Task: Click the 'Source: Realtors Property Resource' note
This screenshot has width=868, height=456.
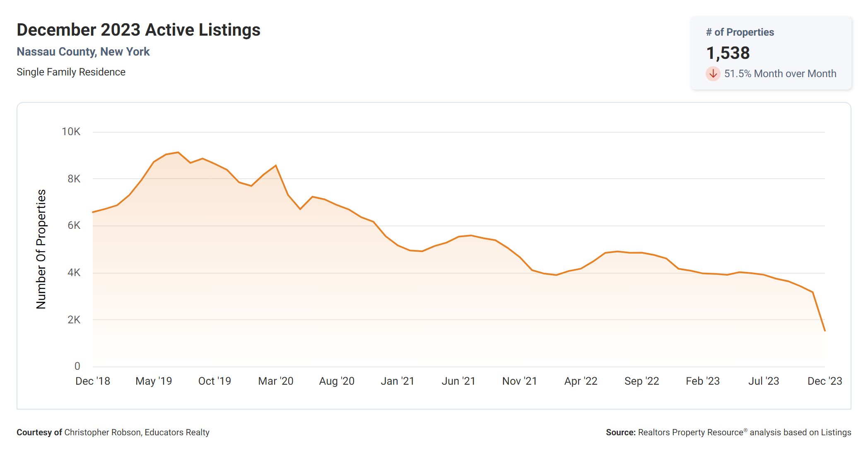Action: [728, 432]
